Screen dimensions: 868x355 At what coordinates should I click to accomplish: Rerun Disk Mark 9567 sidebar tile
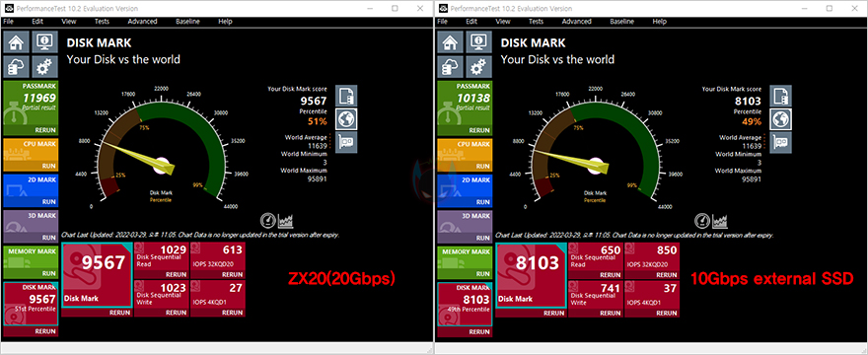coord(45,331)
